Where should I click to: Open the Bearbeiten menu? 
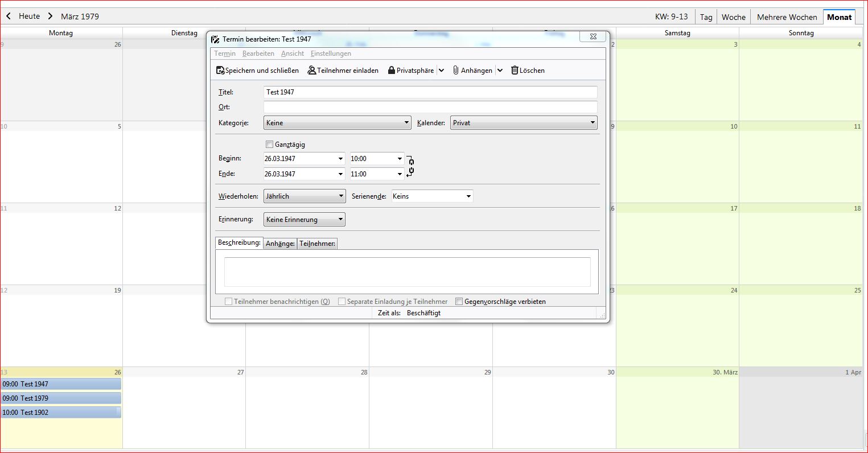[x=258, y=53]
